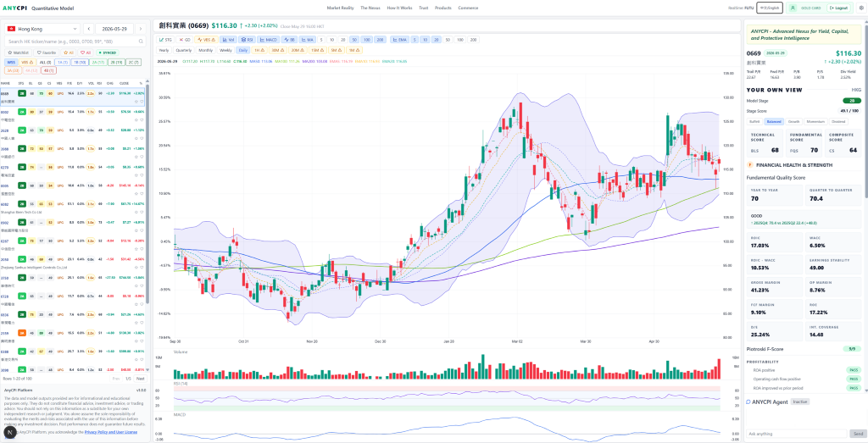Toggle the STG chart overlay

166,40
